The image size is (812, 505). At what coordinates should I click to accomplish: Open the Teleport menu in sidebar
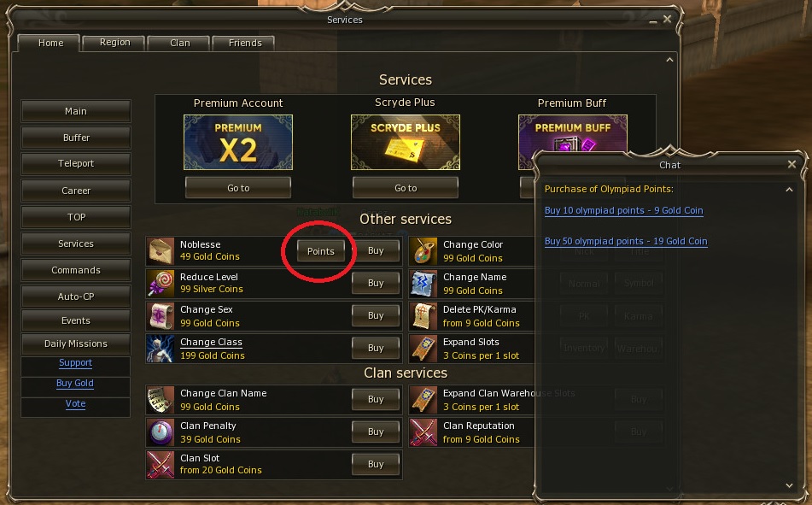tap(76, 163)
